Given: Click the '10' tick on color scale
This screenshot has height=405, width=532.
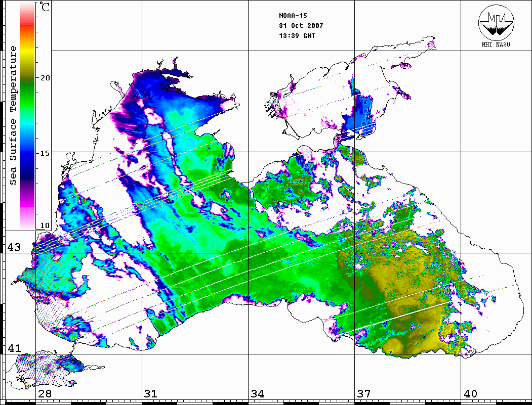Looking at the screenshot, I should pos(45,226).
